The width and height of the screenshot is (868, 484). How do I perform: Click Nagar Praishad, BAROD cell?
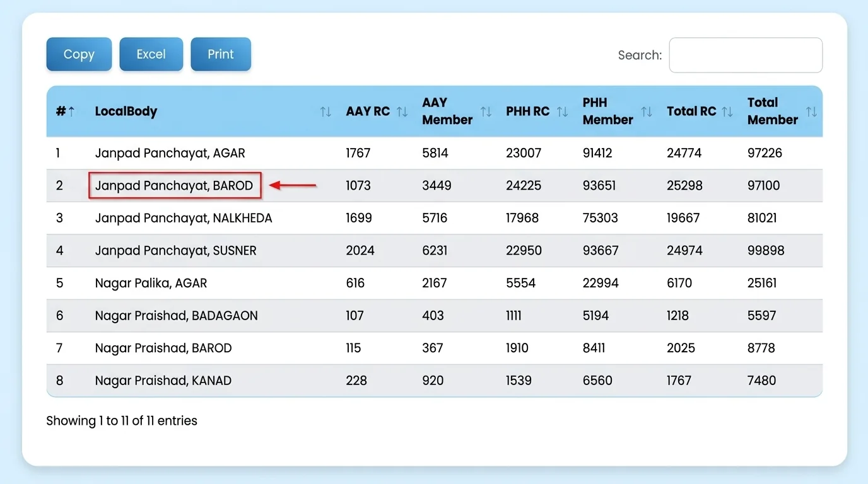point(163,348)
